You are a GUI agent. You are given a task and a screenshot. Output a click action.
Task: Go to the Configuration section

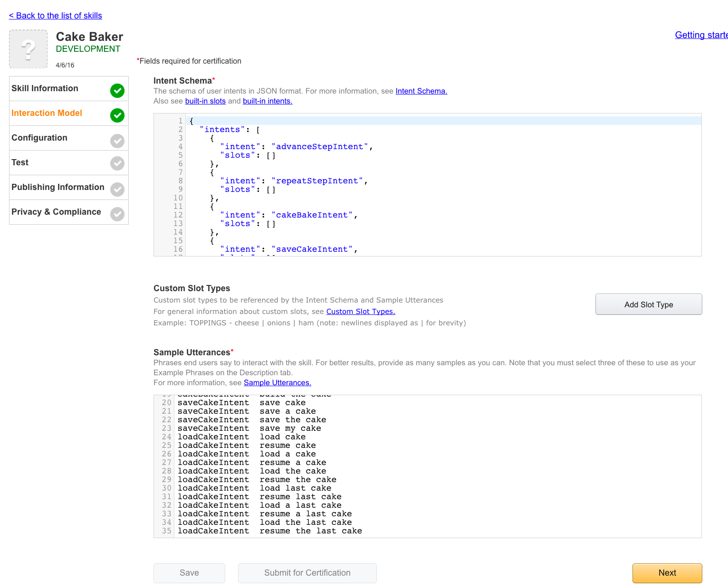[69, 138]
